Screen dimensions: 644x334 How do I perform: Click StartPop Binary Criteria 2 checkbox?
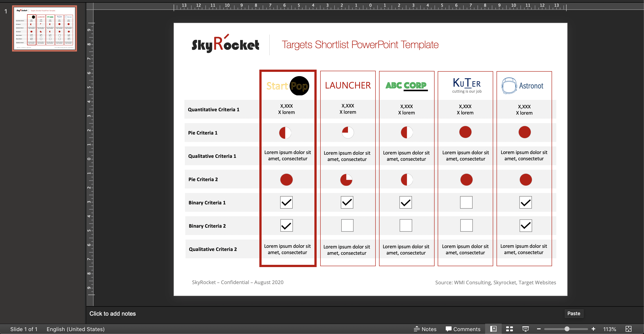(x=286, y=225)
